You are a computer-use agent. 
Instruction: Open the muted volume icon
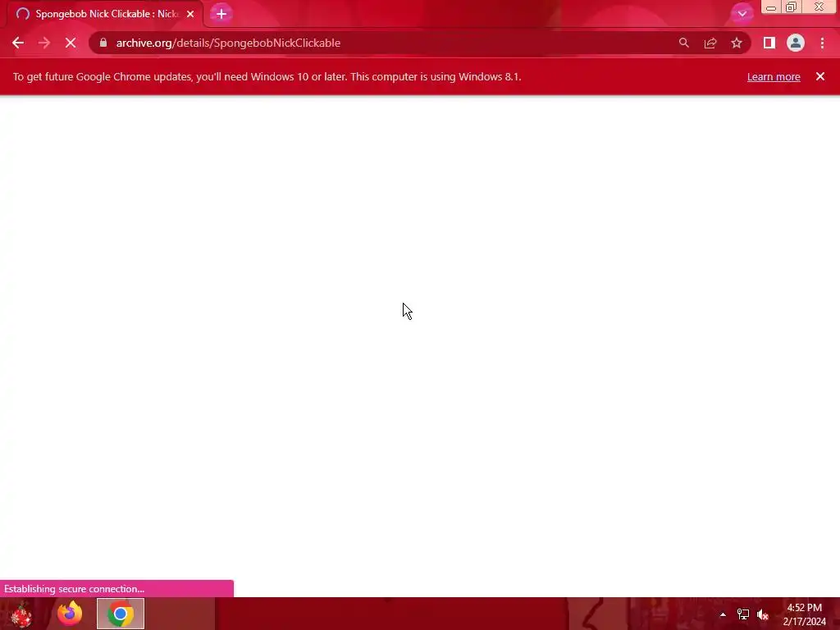pos(763,614)
